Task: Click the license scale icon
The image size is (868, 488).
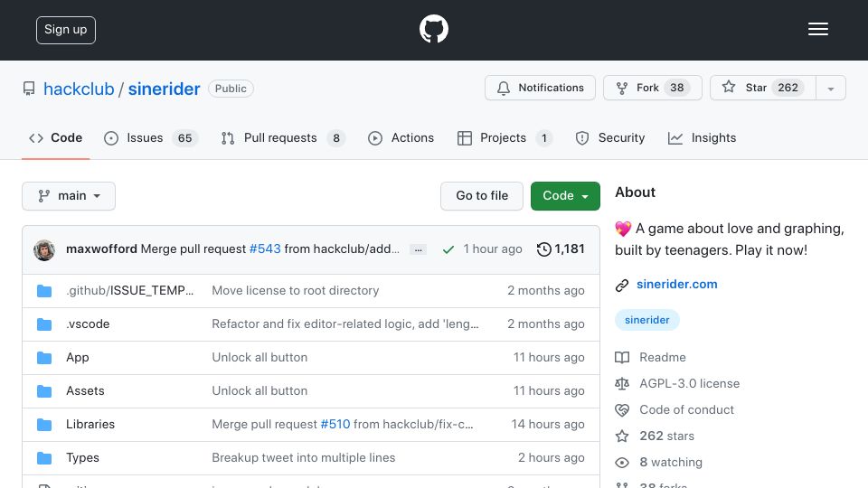Action: click(622, 383)
